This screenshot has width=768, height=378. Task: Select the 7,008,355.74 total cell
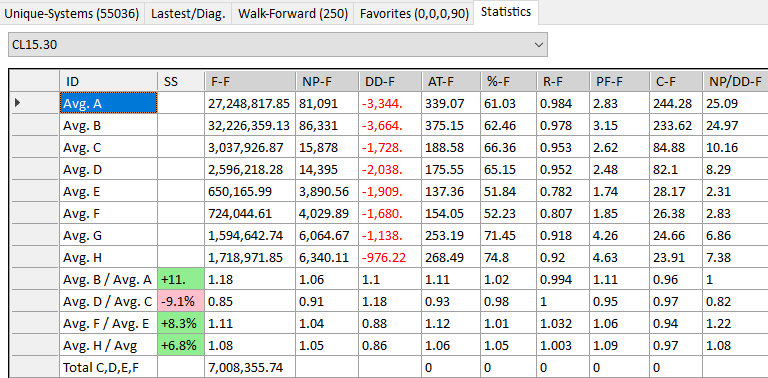[x=250, y=367]
